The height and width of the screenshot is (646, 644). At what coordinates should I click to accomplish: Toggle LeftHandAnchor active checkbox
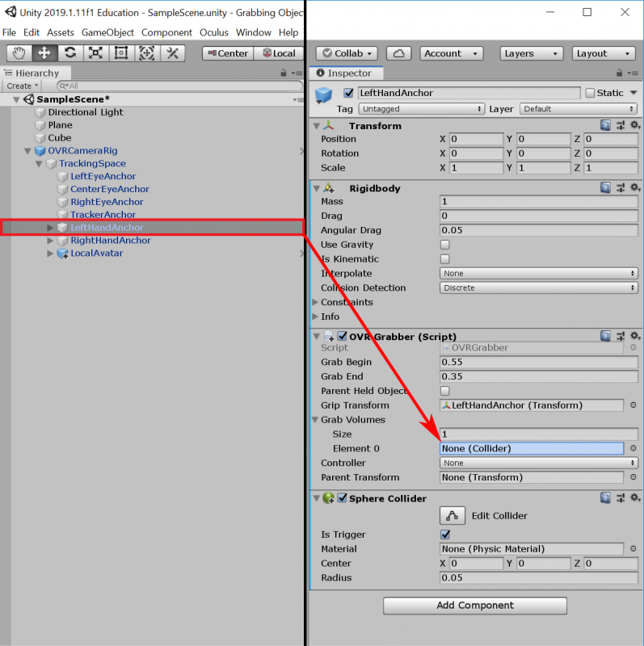[348, 93]
